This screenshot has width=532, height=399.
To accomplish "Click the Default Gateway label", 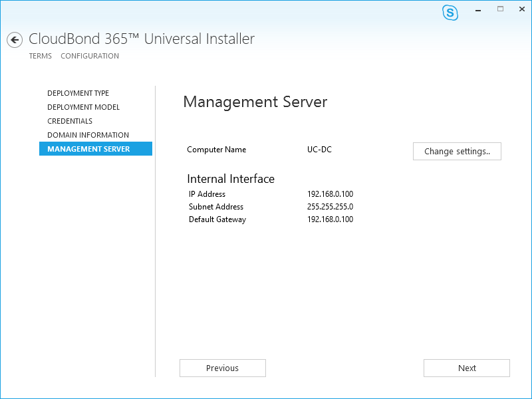I will [x=217, y=219].
